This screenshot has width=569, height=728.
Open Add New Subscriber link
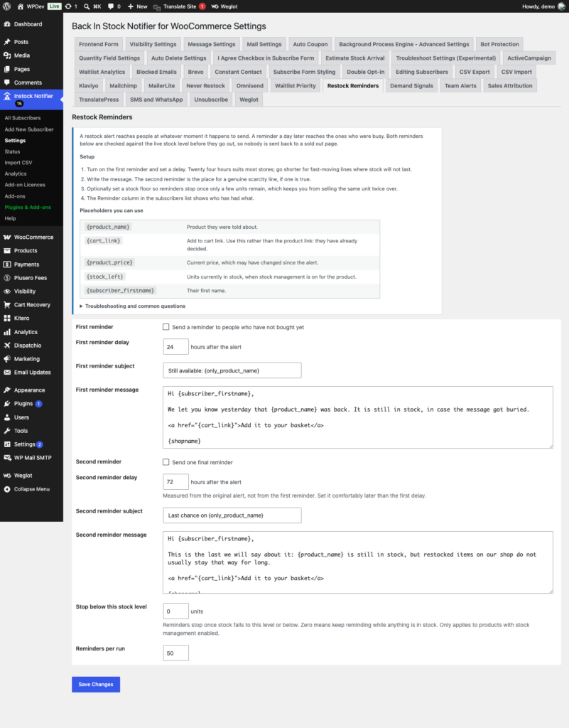click(28, 129)
